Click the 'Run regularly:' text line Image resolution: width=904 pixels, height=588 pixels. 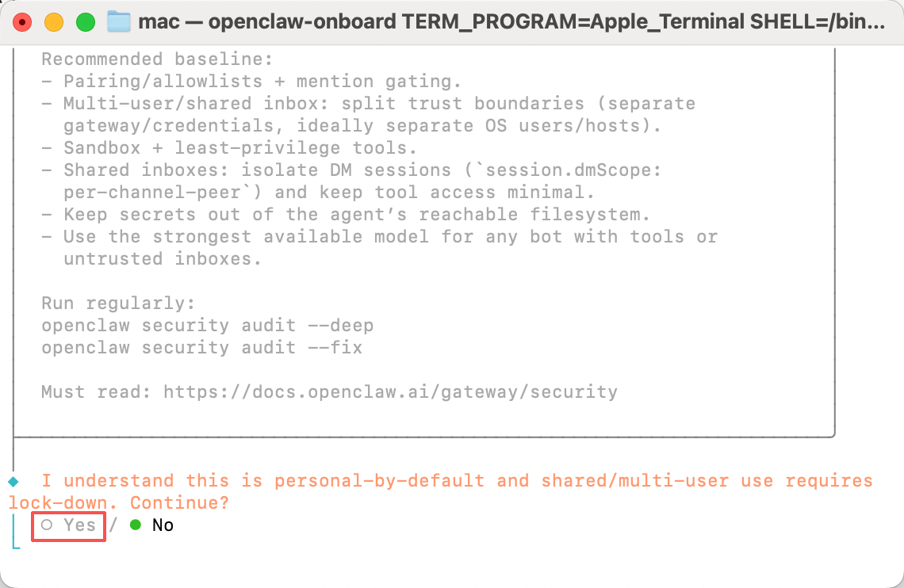pos(118,303)
